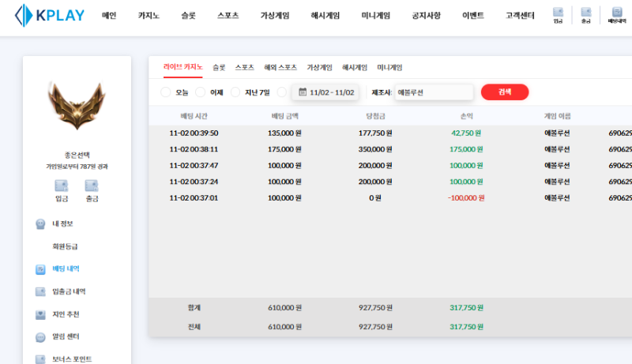Open the 베팅 내역 sidebar link
Viewport: 632px width, 364px height.
pyautogui.click(x=66, y=268)
